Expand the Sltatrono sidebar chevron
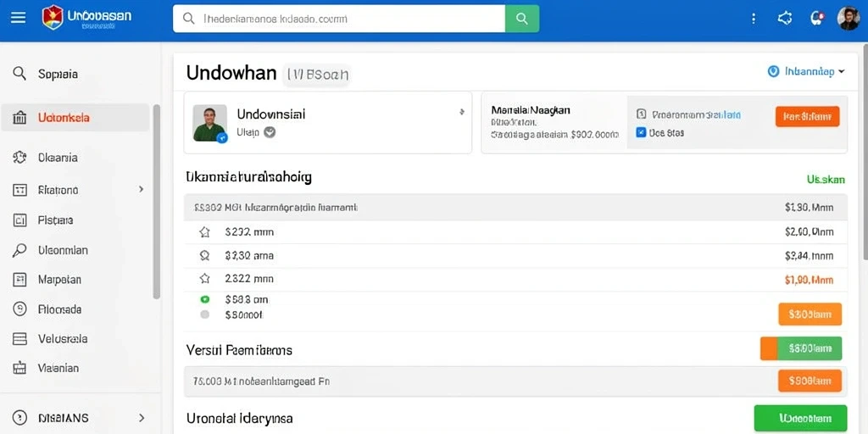Image resolution: width=868 pixels, height=434 pixels. tap(142, 189)
